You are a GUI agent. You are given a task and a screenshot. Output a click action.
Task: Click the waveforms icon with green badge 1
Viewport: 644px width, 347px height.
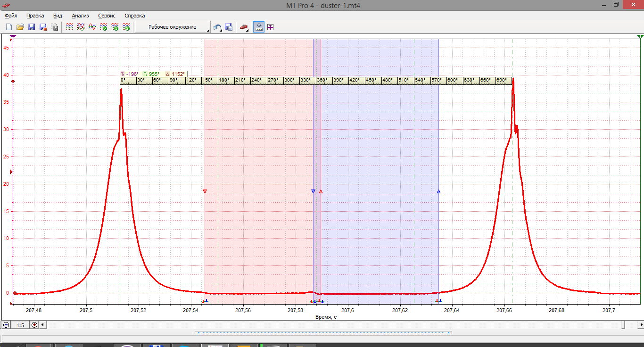[x=115, y=27]
